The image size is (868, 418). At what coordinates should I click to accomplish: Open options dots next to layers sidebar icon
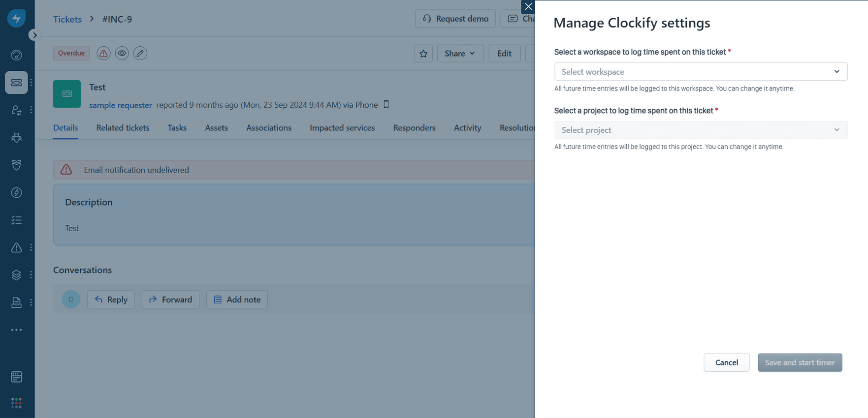point(31,275)
